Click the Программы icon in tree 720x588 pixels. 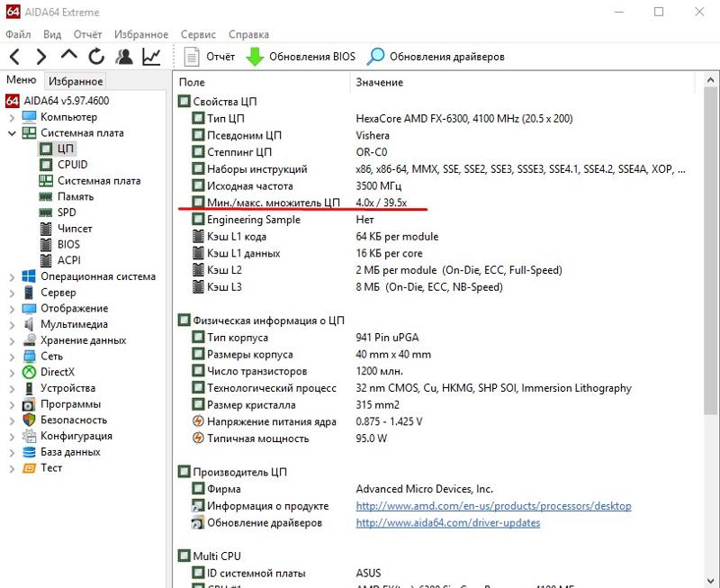(29, 404)
